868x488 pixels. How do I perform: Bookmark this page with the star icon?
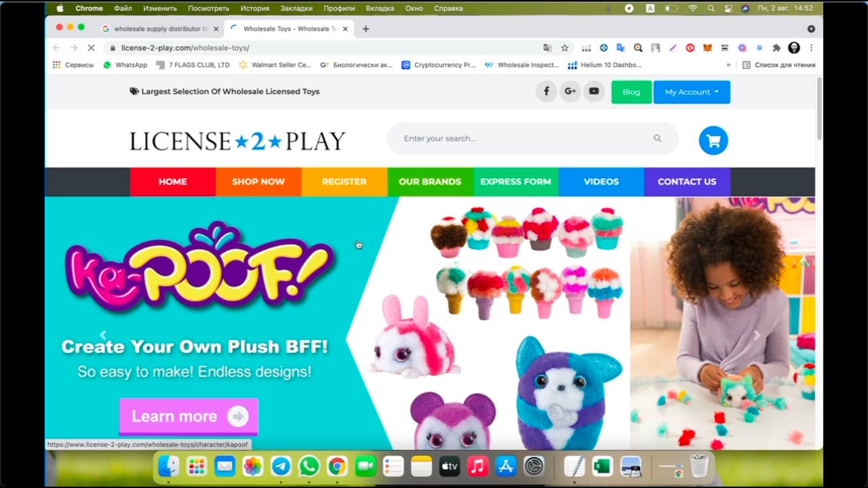564,48
